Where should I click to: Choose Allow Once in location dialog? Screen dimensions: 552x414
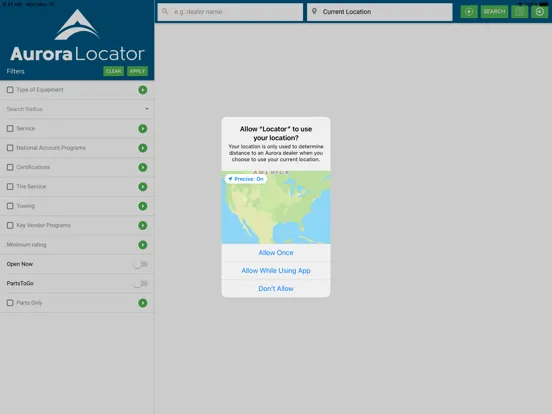point(276,253)
